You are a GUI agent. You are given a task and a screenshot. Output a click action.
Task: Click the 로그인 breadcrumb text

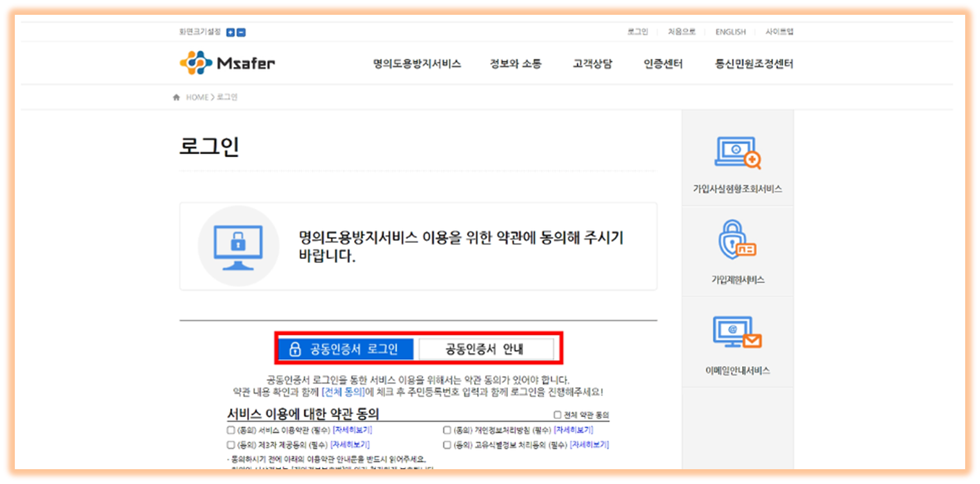[x=227, y=97]
